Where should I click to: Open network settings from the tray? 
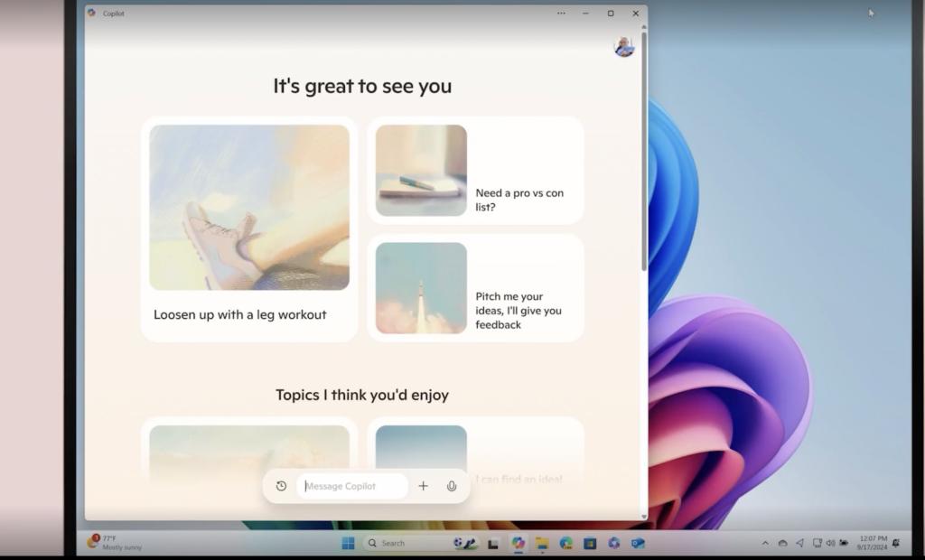coord(817,543)
